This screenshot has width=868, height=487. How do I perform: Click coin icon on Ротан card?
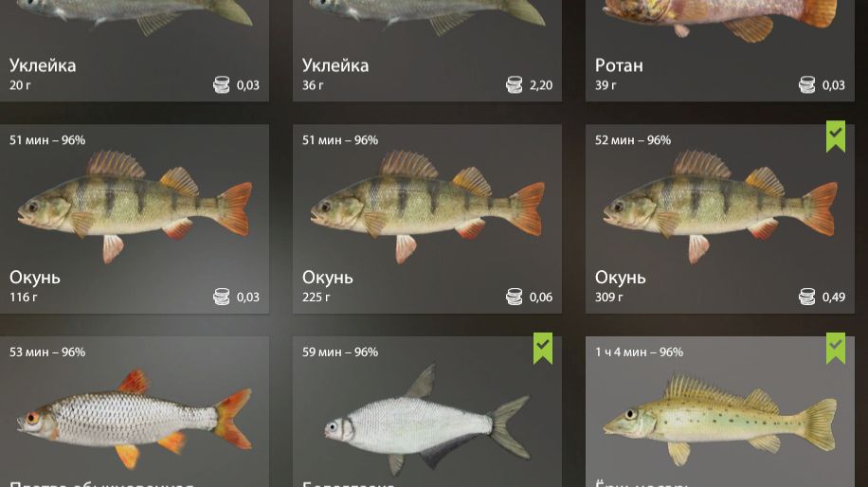pyautogui.click(x=807, y=84)
